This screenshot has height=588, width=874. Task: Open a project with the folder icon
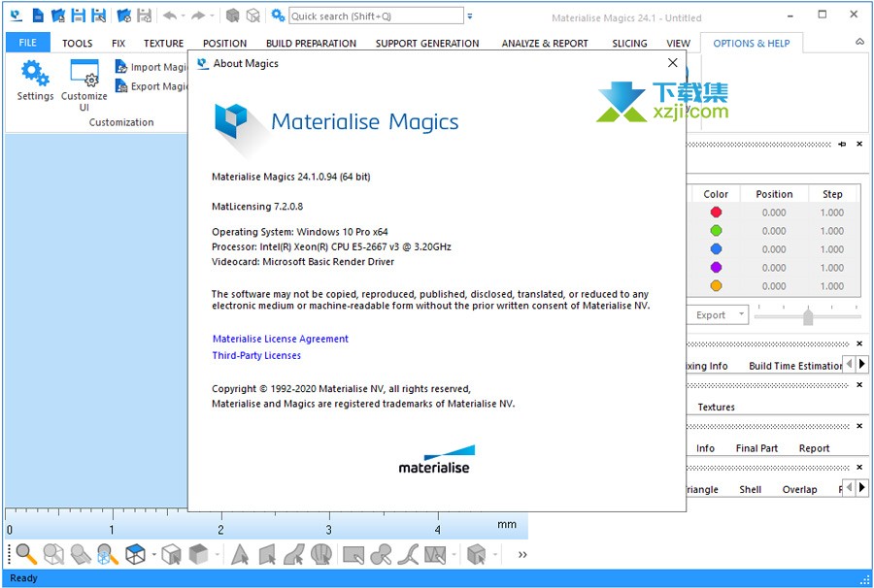click(57, 16)
